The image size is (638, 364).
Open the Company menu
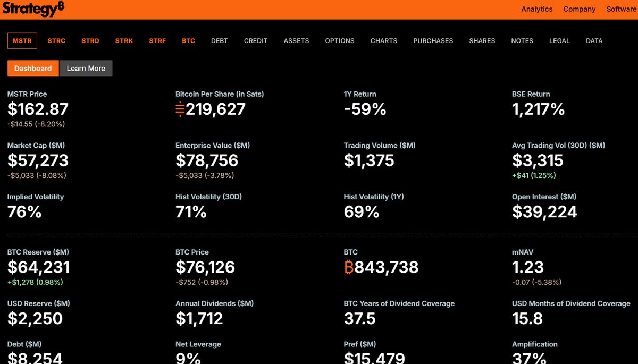point(580,9)
